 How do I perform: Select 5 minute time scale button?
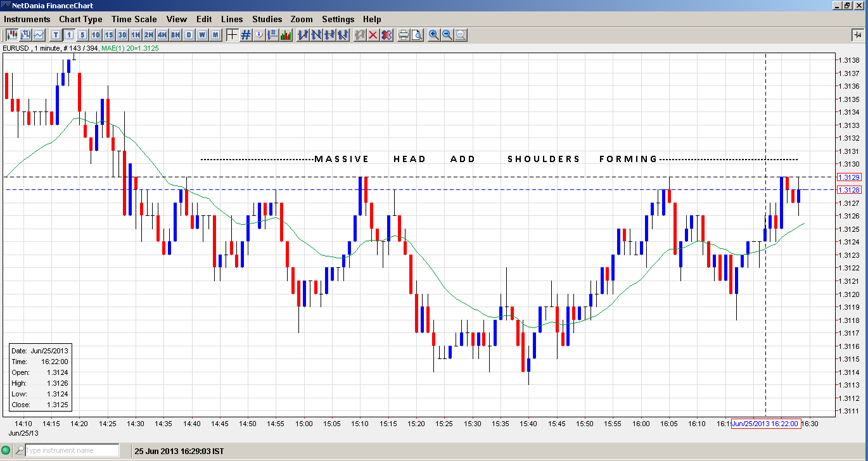coord(82,35)
